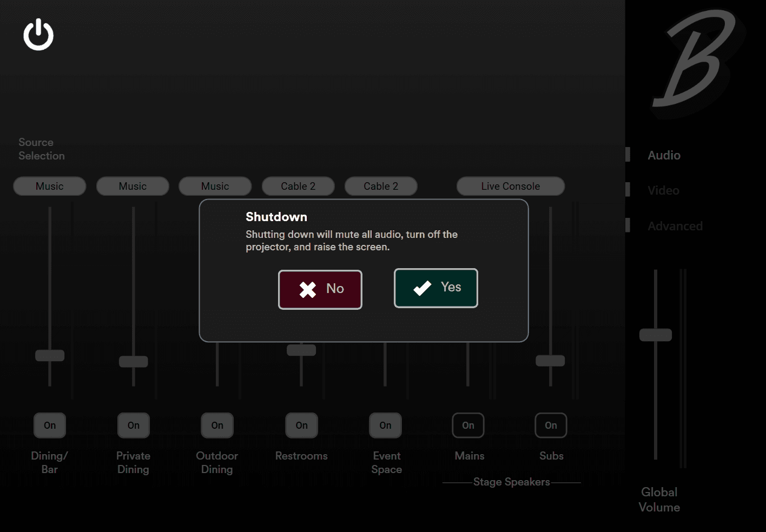Toggle the Outdoor Dining On button
766x532 pixels.
tap(217, 425)
